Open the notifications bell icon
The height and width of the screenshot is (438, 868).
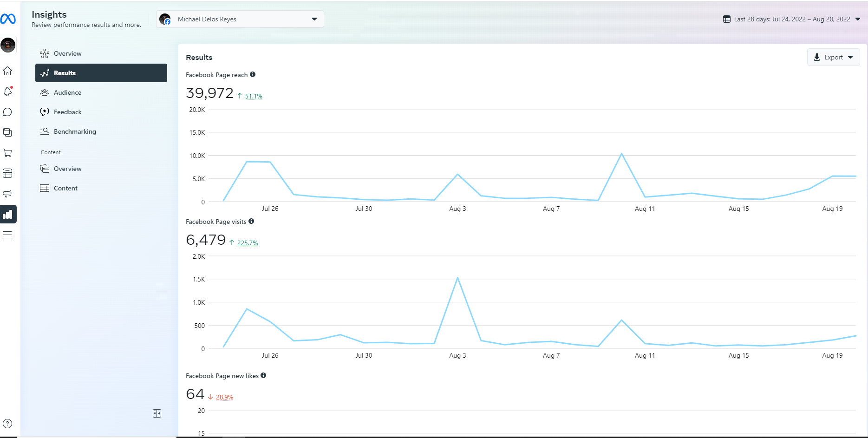(7, 92)
